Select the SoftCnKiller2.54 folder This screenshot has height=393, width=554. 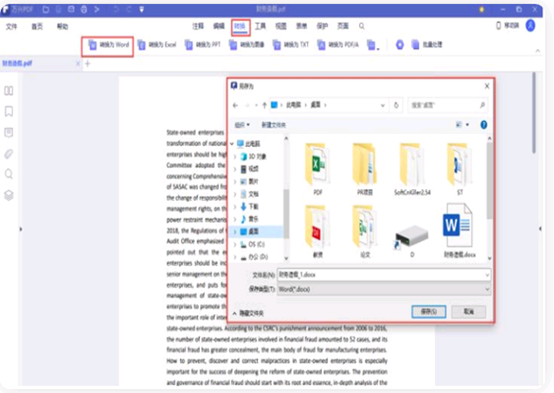412,170
